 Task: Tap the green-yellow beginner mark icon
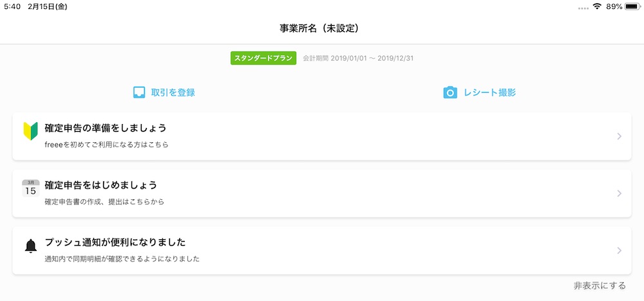pos(30,131)
